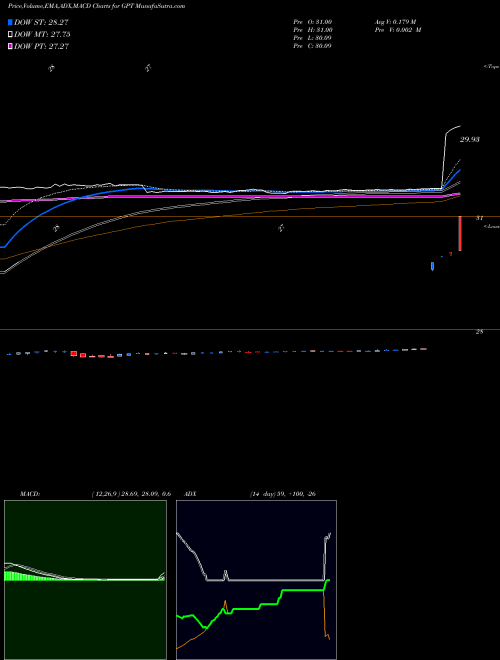Select the 'DOW PT: 27.27' label
500x660 pixels.
pos(41,46)
